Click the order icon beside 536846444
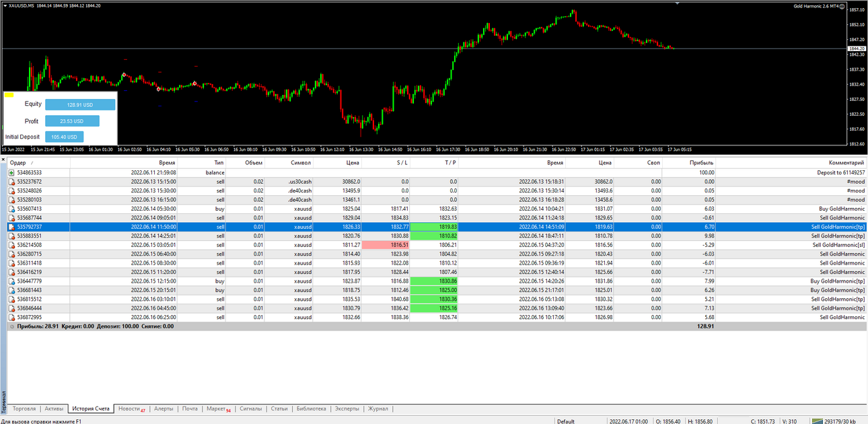This screenshot has width=868, height=424. 11,308
